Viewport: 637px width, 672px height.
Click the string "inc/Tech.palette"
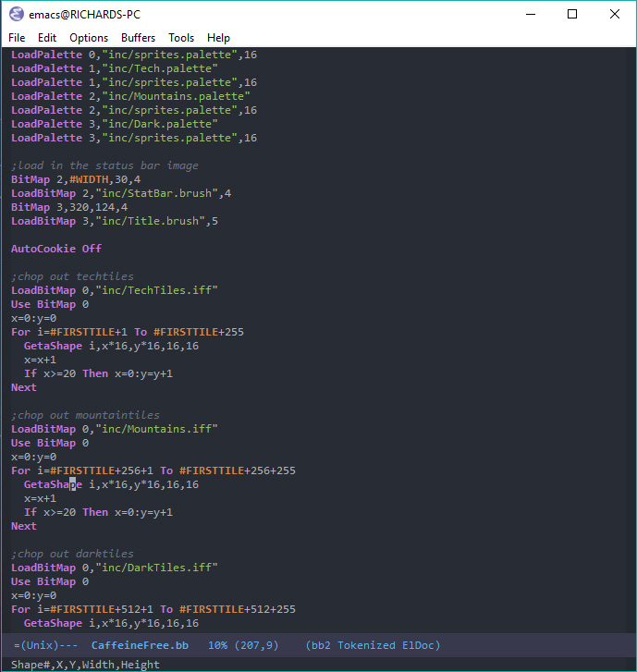(x=160, y=68)
